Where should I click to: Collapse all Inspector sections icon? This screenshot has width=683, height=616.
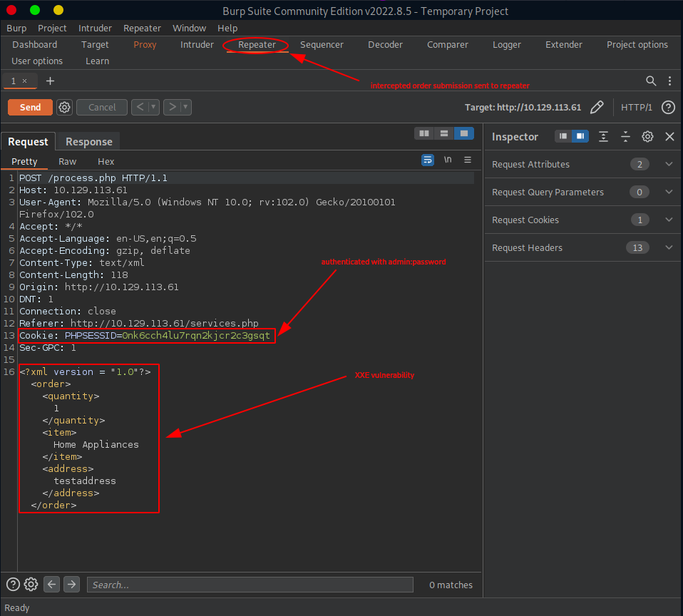(x=625, y=137)
